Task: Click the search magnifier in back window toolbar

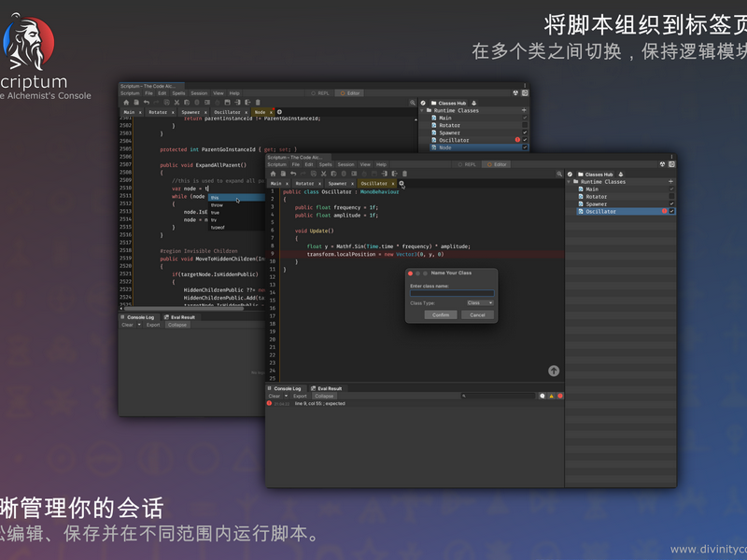Action: [x=413, y=103]
